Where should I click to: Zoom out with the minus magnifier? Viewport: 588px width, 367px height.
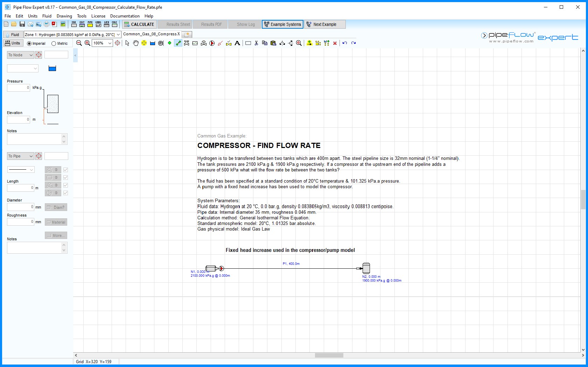click(79, 43)
